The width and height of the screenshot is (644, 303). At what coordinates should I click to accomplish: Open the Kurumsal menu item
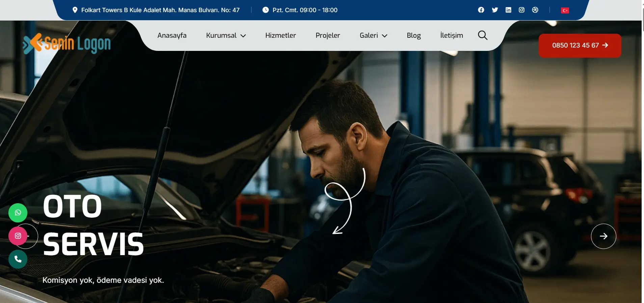pos(221,35)
